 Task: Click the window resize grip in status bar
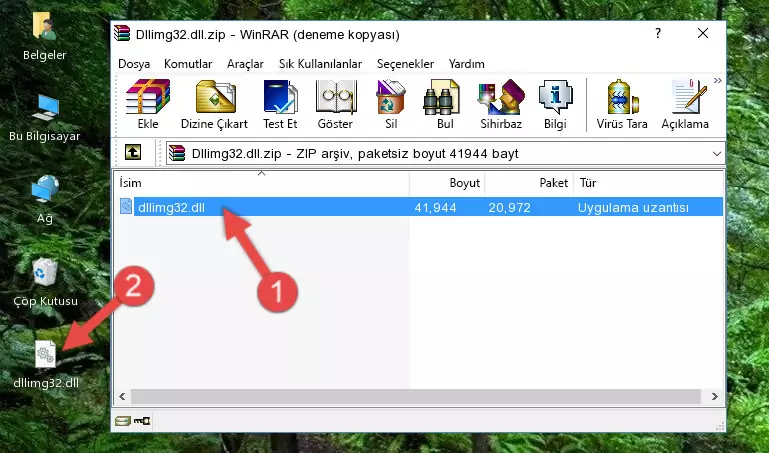click(x=719, y=426)
